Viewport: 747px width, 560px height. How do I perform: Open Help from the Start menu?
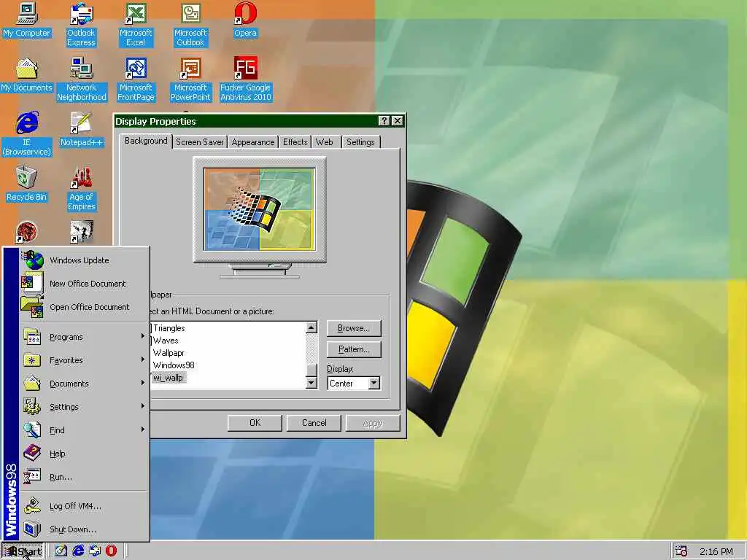(84, 454)
